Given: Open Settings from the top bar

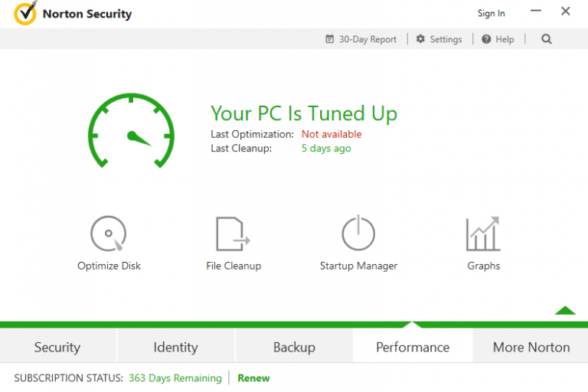Looking at the screenshot, I should (x=439, y=39).
